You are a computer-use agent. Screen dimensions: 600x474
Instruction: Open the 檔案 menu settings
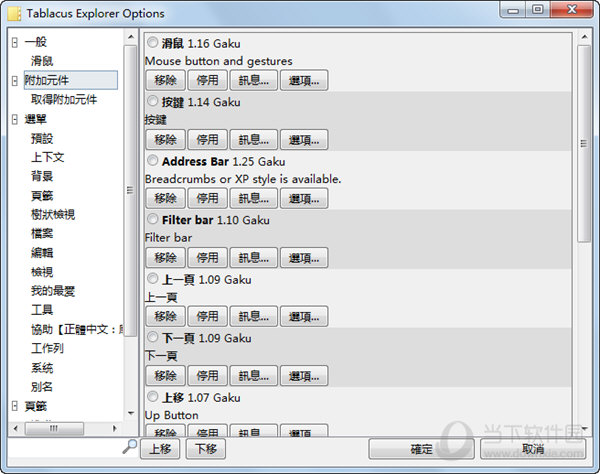(x=42, y=234)
